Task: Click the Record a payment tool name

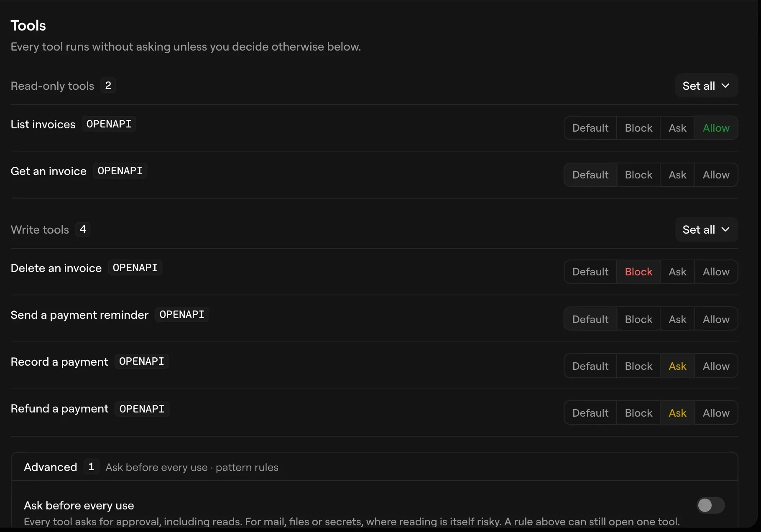Action: [x=59, y=361]
